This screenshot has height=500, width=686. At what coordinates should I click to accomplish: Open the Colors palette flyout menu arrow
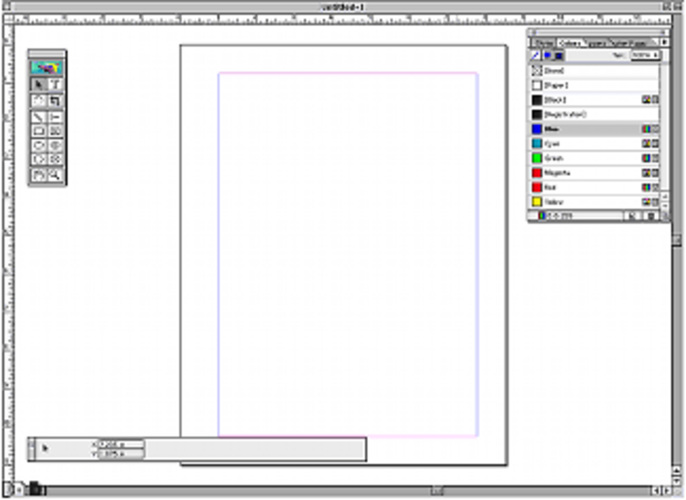click(665, 42)
